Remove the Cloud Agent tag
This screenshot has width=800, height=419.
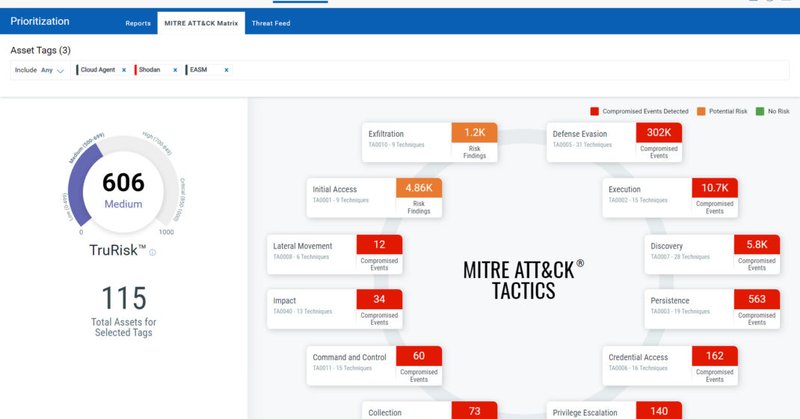(124, 70)
